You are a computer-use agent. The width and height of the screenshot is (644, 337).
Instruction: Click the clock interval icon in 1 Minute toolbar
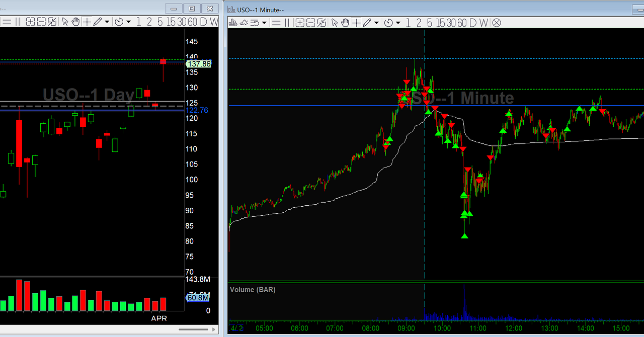click(x=388, y=23)
